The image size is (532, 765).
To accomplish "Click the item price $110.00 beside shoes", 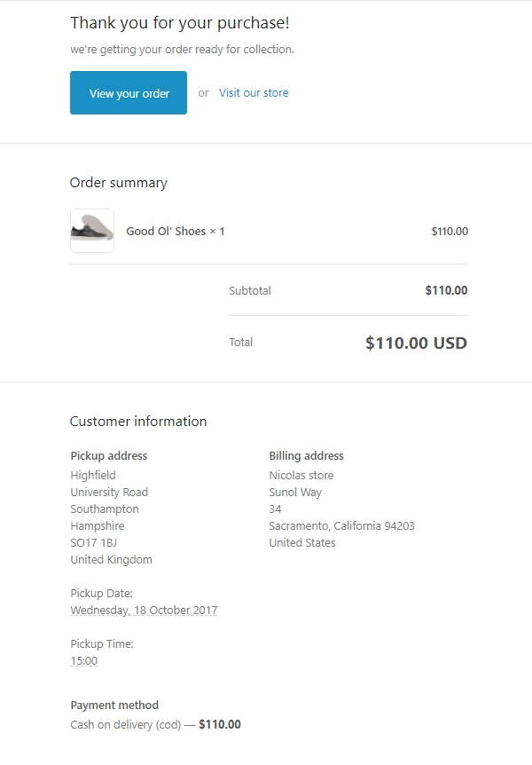I will click(x=450, y=232).
